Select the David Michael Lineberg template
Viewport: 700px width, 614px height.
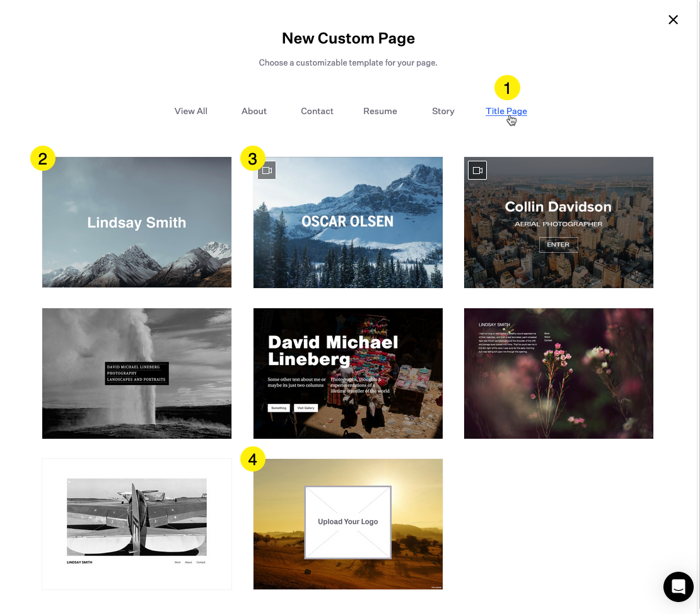347,373
